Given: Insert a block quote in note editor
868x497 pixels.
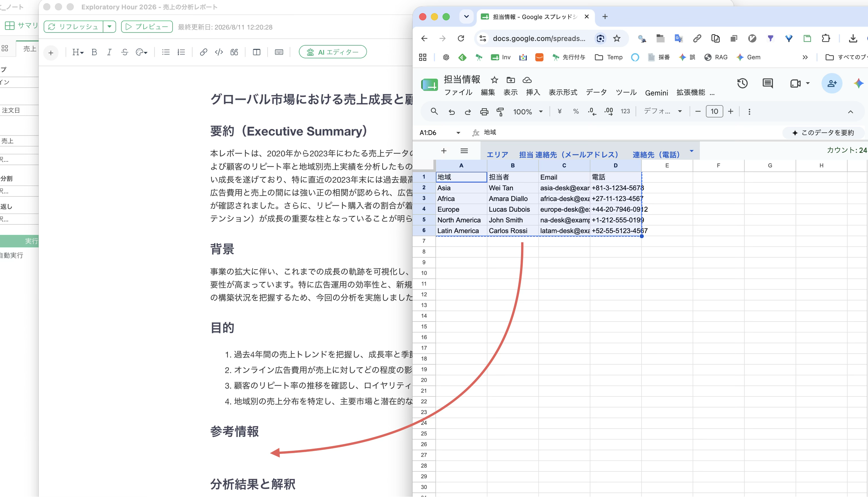Looking at the screenshot, I should pos(234,52).
